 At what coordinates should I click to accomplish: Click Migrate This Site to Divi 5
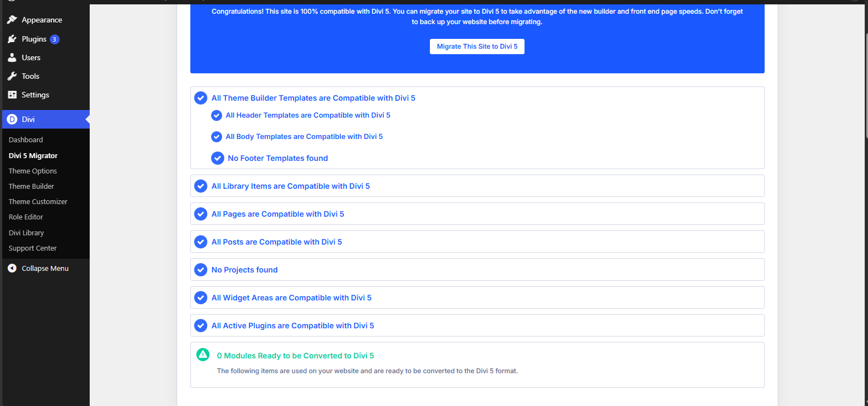tap(477, 47)
